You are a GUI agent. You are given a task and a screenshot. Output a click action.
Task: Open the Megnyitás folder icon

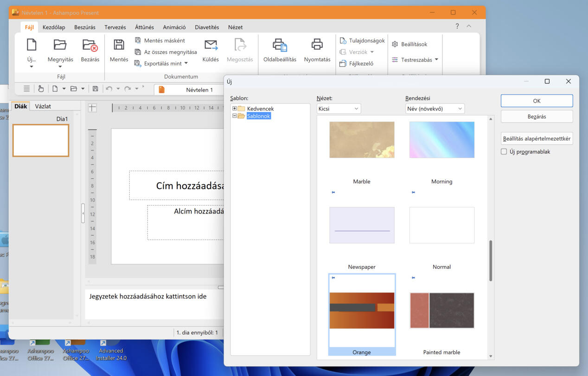pyautogui.click(x=60, y=45)
